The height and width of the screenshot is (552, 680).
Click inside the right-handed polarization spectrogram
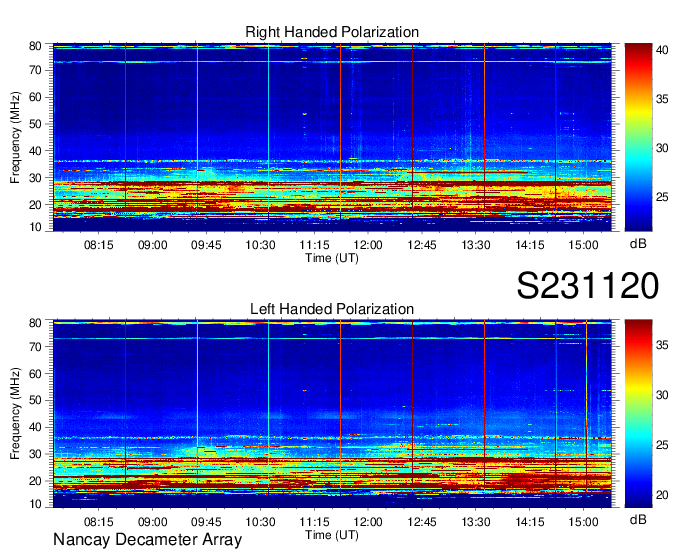click(332, 137)
